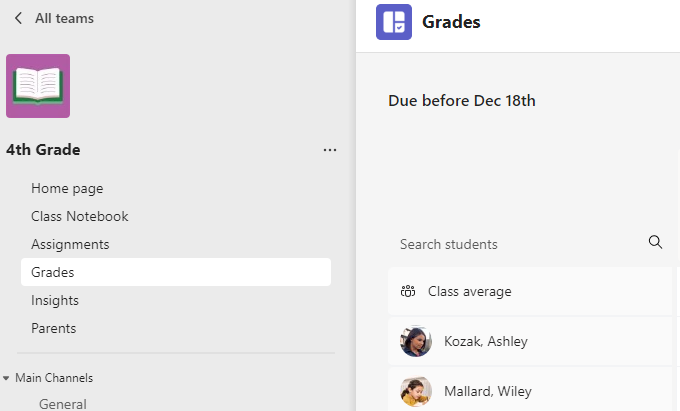Click the Class average group icon
Viewport: 680px width, 411px height.
click(x=408, y=291)
